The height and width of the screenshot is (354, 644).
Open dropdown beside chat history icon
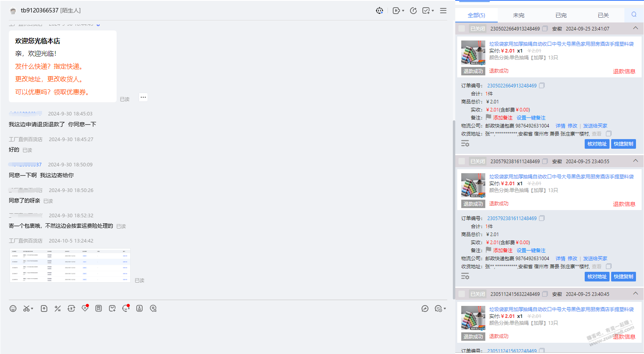[x=445, y=309]
